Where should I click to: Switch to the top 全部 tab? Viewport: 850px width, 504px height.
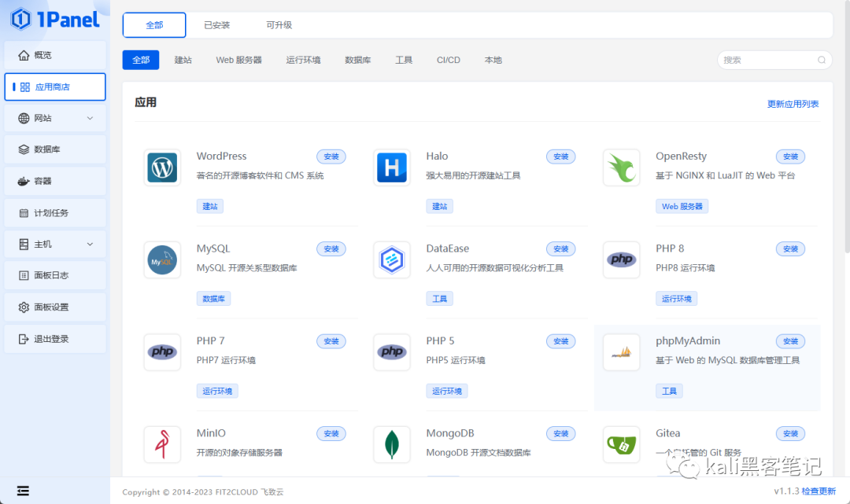(154, 25)
